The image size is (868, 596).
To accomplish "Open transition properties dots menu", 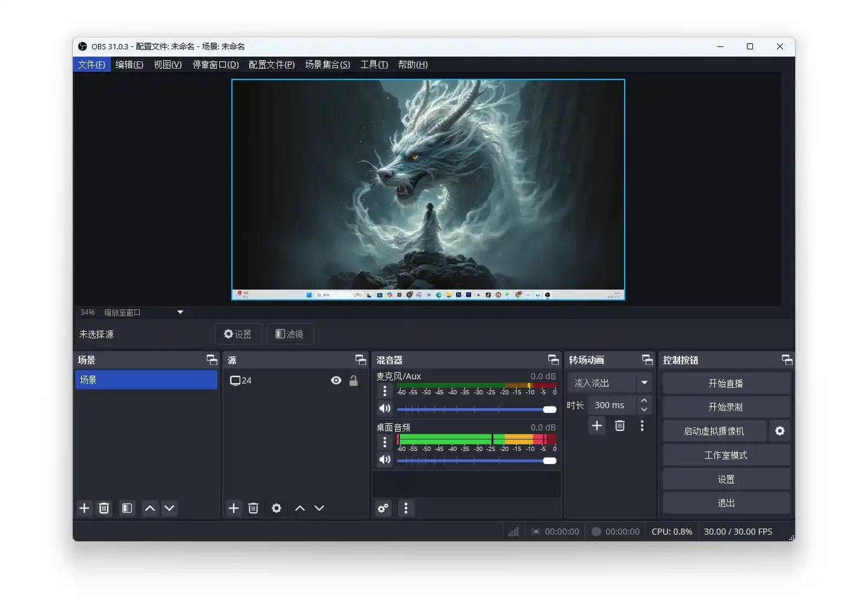I will [x=642, y=426].
